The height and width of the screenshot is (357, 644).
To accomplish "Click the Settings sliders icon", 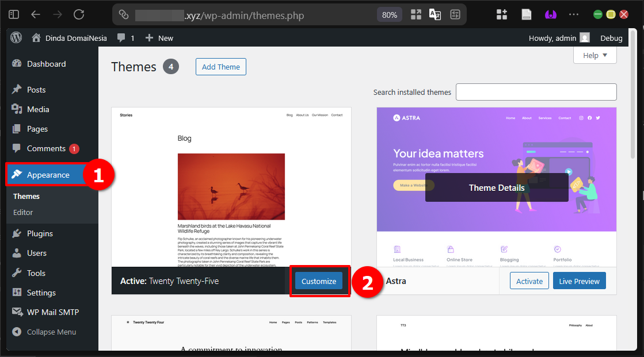I will (x=17, y=292).
